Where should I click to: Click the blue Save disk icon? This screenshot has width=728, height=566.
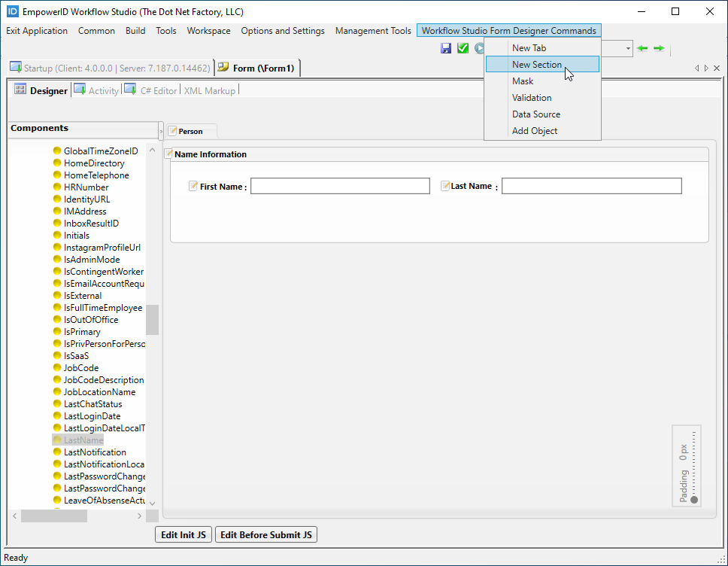(x=446, y=48)
